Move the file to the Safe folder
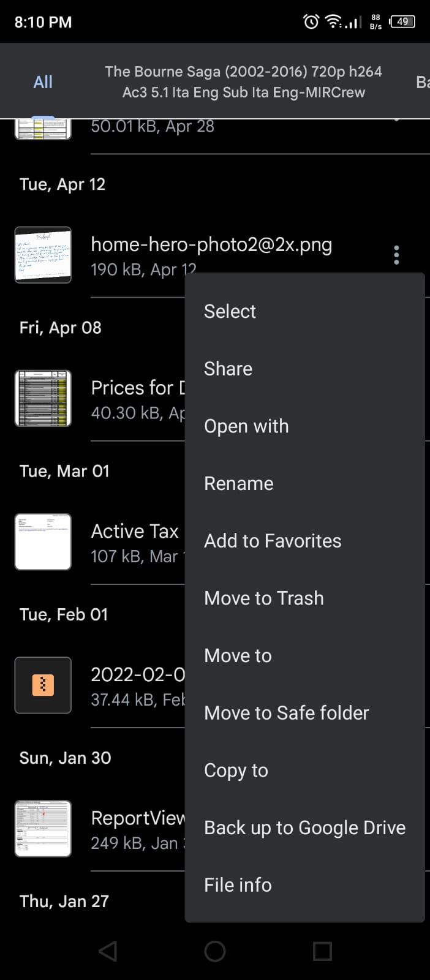 (286, 713)
